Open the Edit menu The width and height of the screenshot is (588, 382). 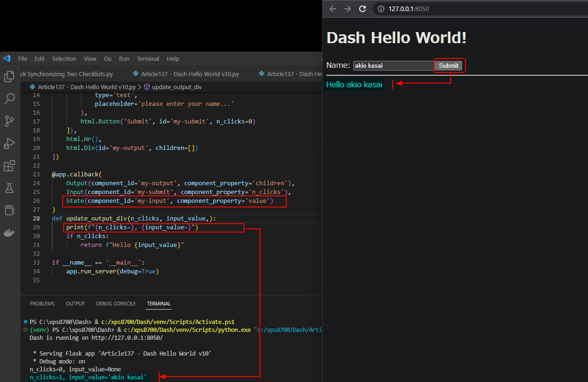pyautogui.click(x=39, y=58)
